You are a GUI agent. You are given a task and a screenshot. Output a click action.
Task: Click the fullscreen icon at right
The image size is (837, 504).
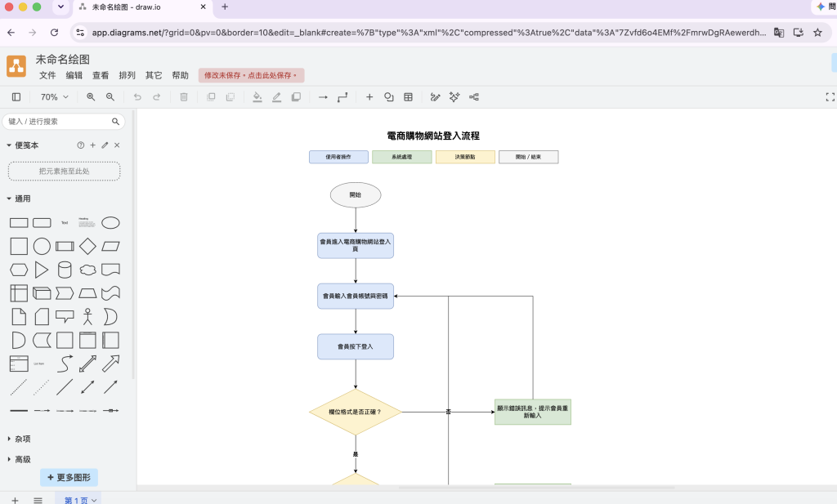[830, 97]
